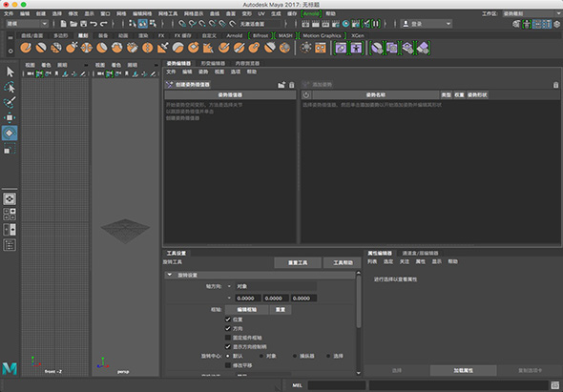Click the Maya logo icon at bottom left
Screen dimensions: 563x392
point(10,369)
